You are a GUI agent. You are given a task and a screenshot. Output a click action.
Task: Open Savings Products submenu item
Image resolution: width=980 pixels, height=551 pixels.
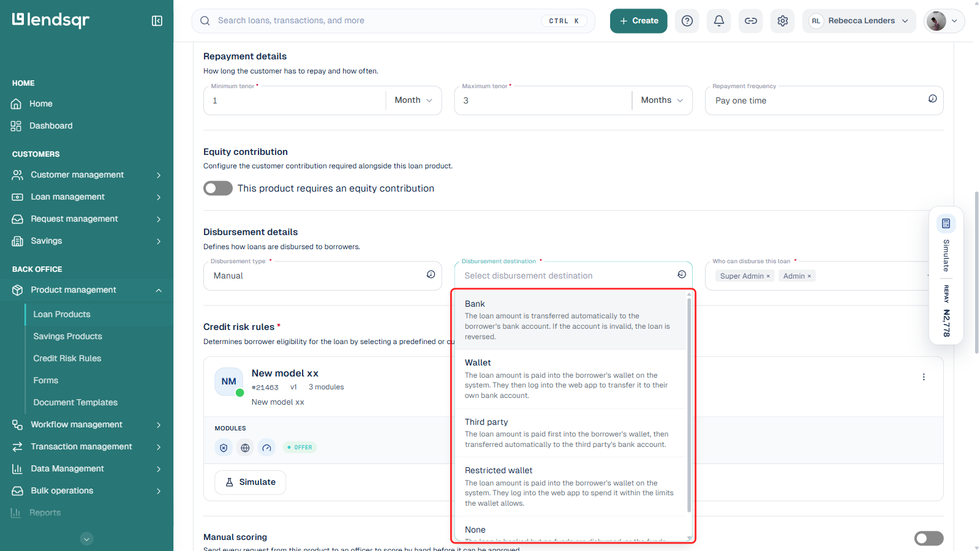(68, 337)
